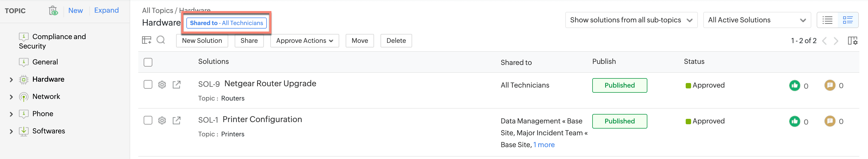Switch to the detailed list view icon
This screenshot has width=868, height=159.
click(x=847, y=20)
